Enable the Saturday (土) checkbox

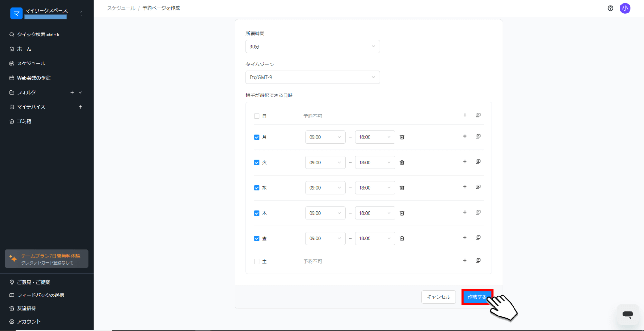click(x=257, y=262)
